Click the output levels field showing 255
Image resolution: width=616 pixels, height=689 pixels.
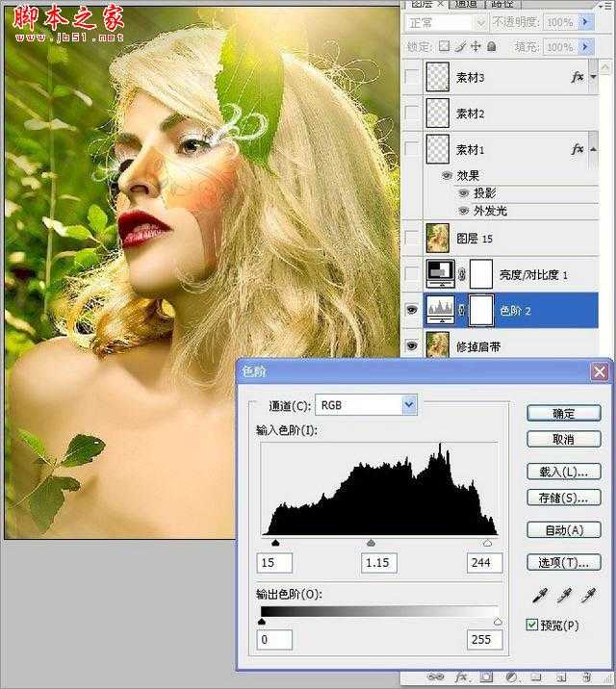(x=485, y=639)
